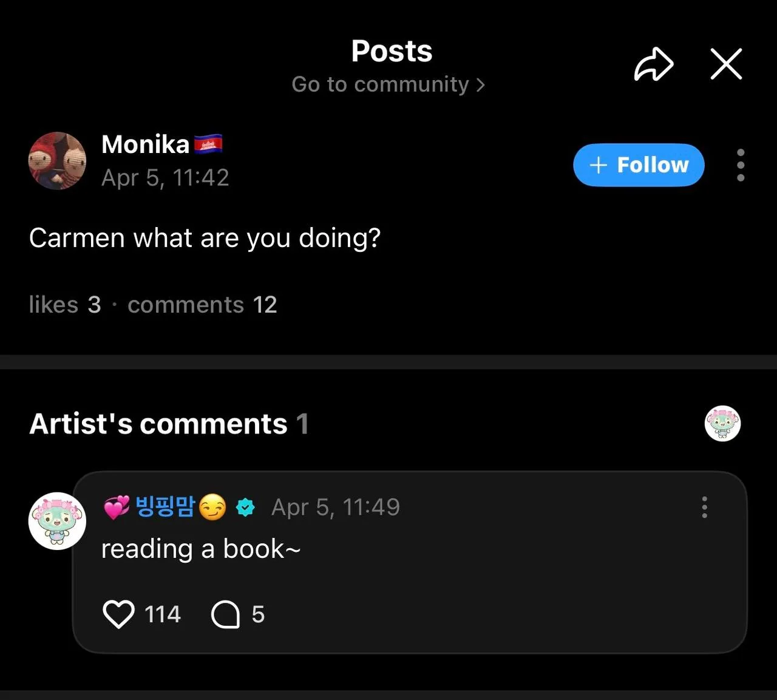Open the Go to community link
Viewport: 777px width, 700px height.
tap(388, 84)
